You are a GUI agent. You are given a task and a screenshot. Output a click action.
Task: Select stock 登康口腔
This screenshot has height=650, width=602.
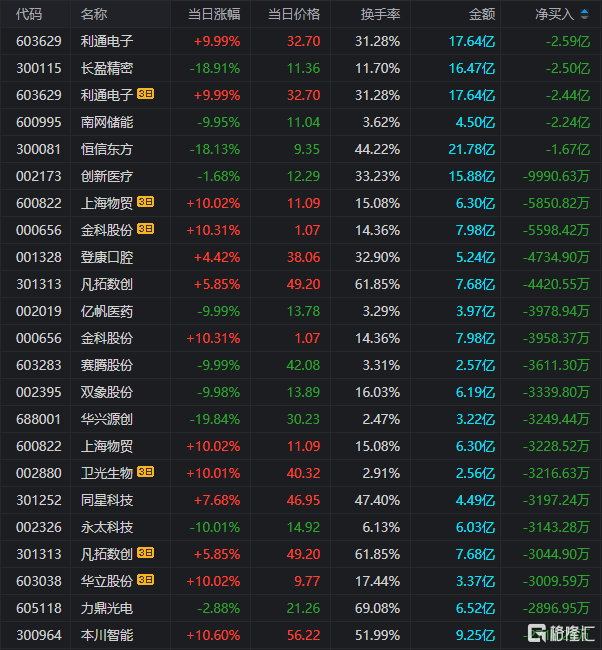107,257
